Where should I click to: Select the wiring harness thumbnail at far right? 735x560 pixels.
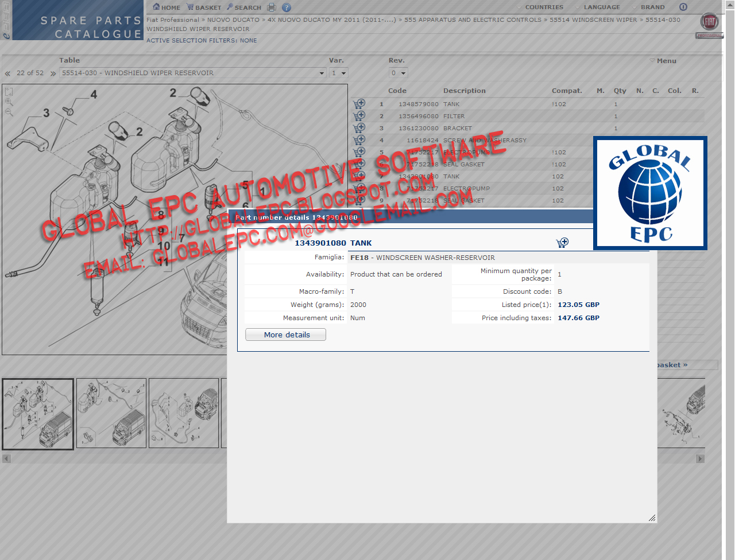tap(682, 413)
